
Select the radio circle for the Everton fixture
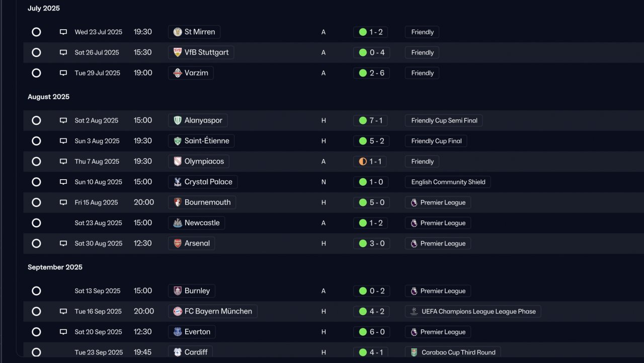coord(36,332)
